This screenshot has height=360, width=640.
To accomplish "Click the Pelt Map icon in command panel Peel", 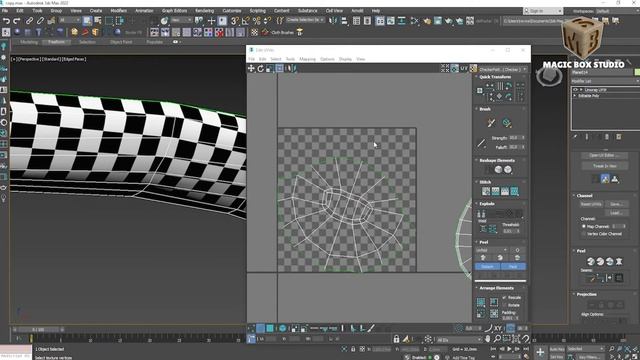I will click(x=619, y=262).
